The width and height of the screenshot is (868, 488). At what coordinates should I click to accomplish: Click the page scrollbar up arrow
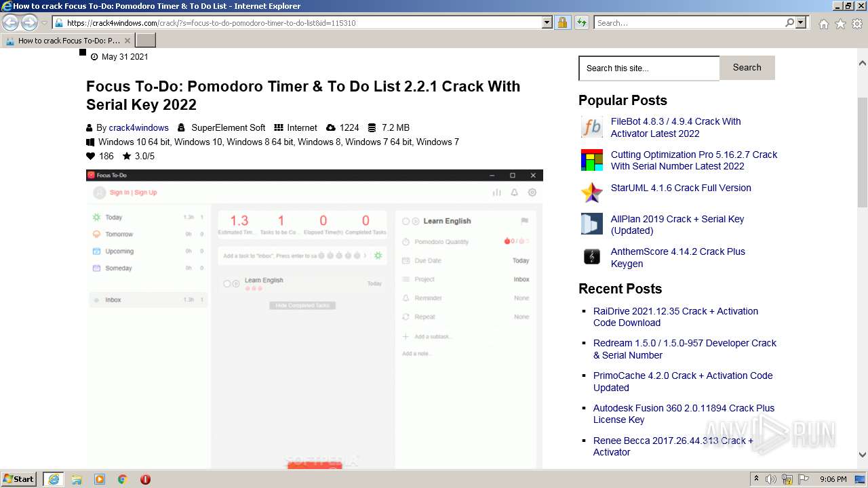pyautogui.click(x=863, y=63)
